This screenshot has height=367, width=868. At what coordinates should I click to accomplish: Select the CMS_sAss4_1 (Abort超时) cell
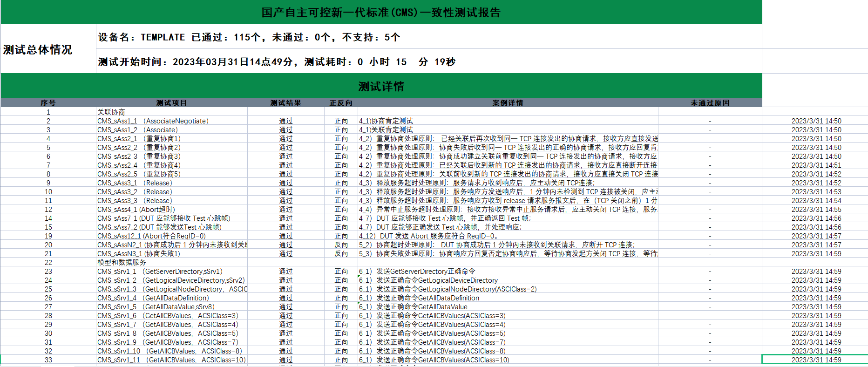coord(172,209)
